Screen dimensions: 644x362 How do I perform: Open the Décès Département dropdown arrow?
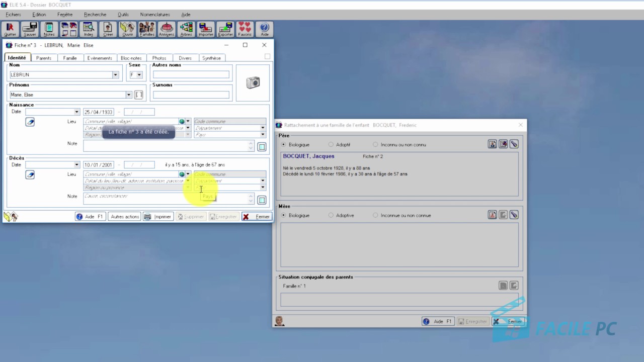tap(263, 181)
